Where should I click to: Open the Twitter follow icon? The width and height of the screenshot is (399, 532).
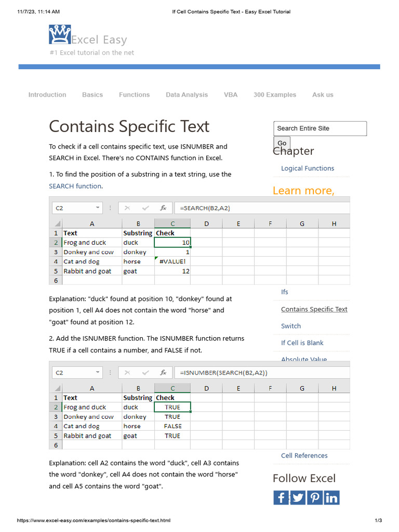[x=298, y=498]
